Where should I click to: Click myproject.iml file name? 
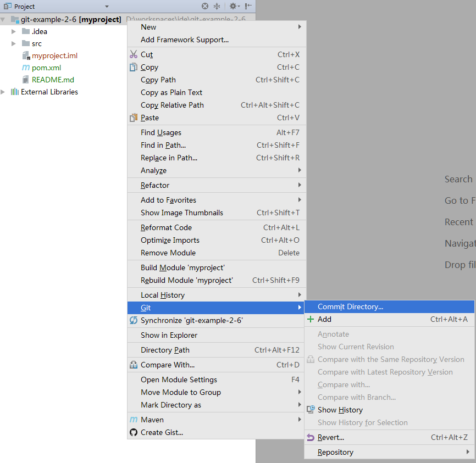tap(54, 56)
